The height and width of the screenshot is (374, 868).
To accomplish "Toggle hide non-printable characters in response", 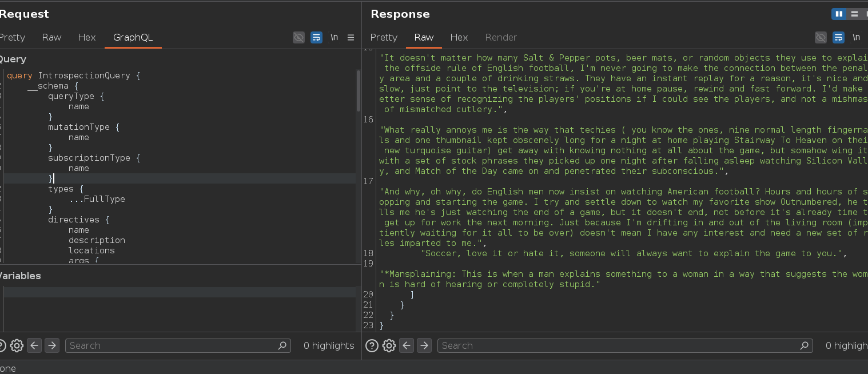I will click(821, 37).
